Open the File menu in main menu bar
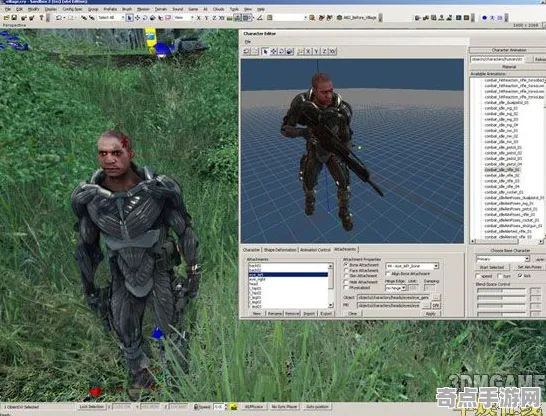Viewport: 546px width, 416px height. (x=8, y=9)
